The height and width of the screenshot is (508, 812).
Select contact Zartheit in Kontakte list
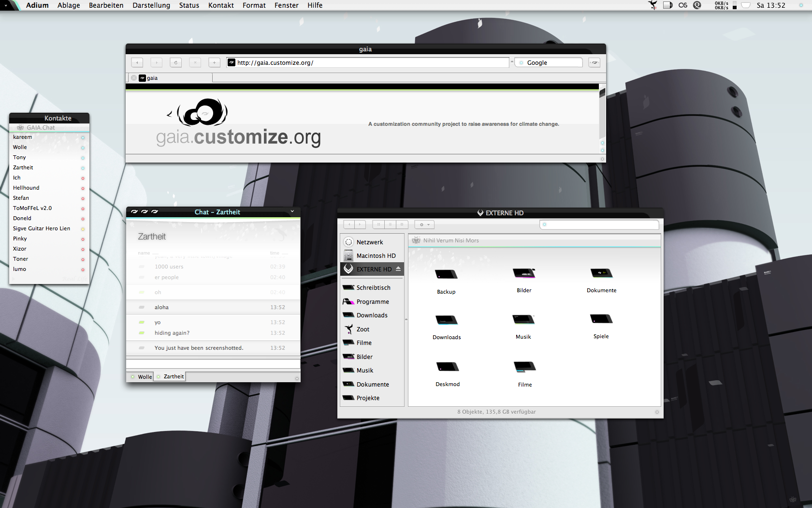coord(49,167)
